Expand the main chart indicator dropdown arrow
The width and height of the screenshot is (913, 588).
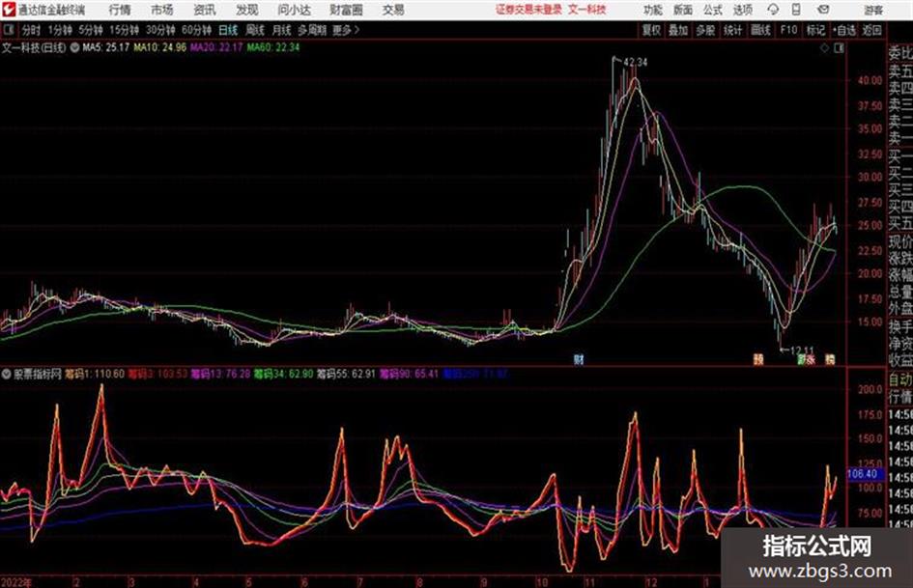click(x=74, y=47)
